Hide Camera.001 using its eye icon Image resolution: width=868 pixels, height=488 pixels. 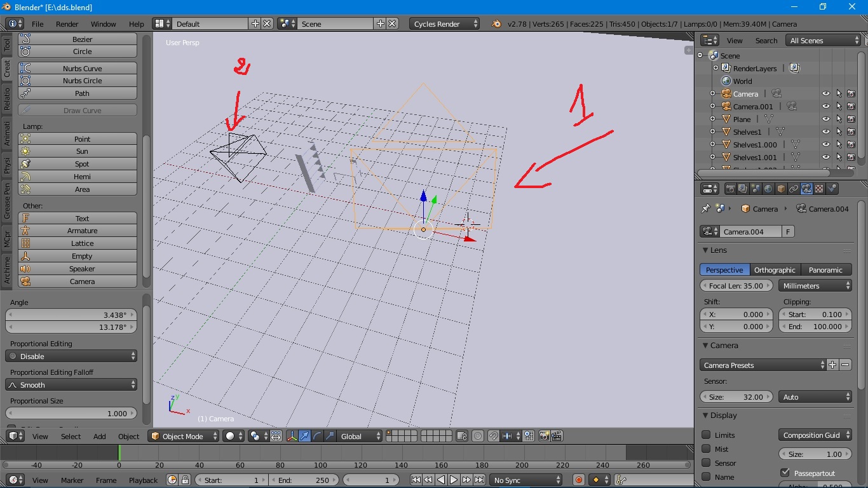825,106
